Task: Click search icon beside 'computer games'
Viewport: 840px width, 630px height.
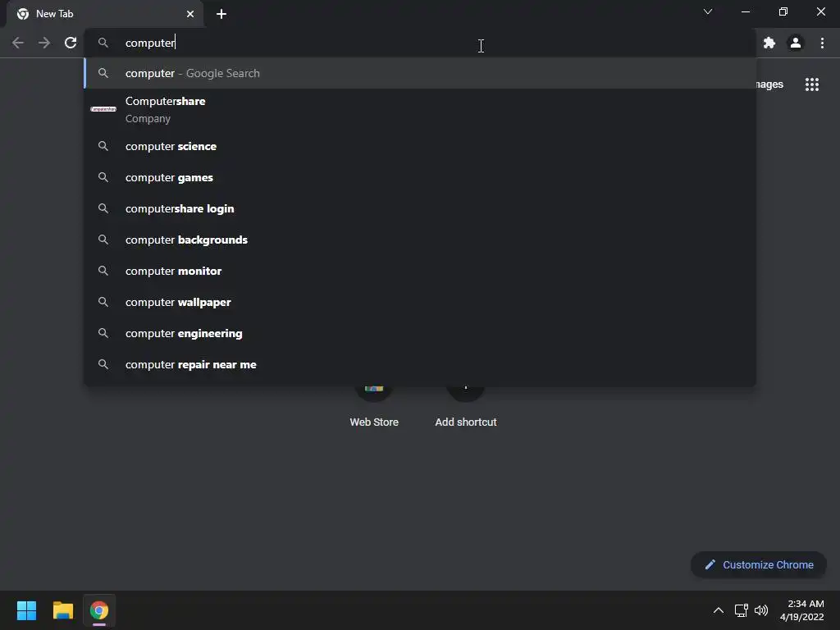Action: click(103, 177)
